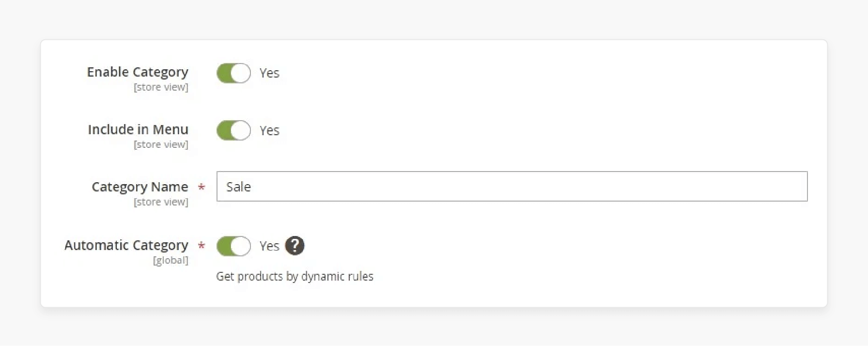This screenshot has height=346, width=868.
Task: Click the Get products by dynamic rules text
Action: pyautogui.click(x=295, y=276)
